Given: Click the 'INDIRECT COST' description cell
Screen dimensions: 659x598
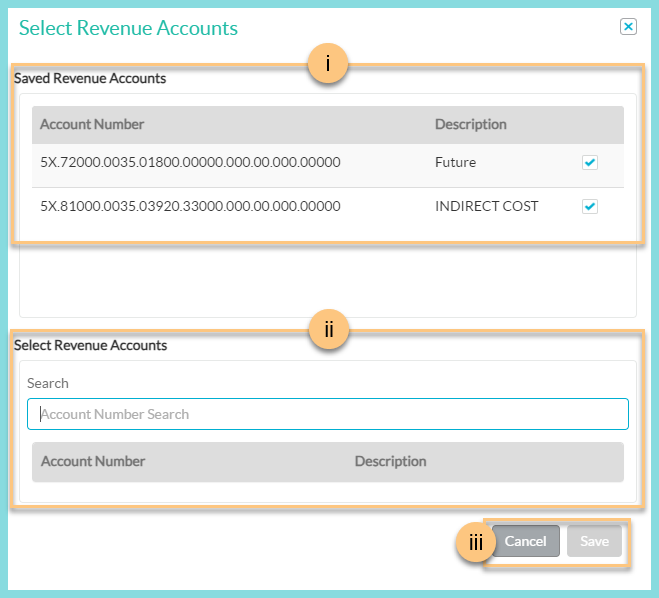Looking at the screenshot, I should 486,207.
